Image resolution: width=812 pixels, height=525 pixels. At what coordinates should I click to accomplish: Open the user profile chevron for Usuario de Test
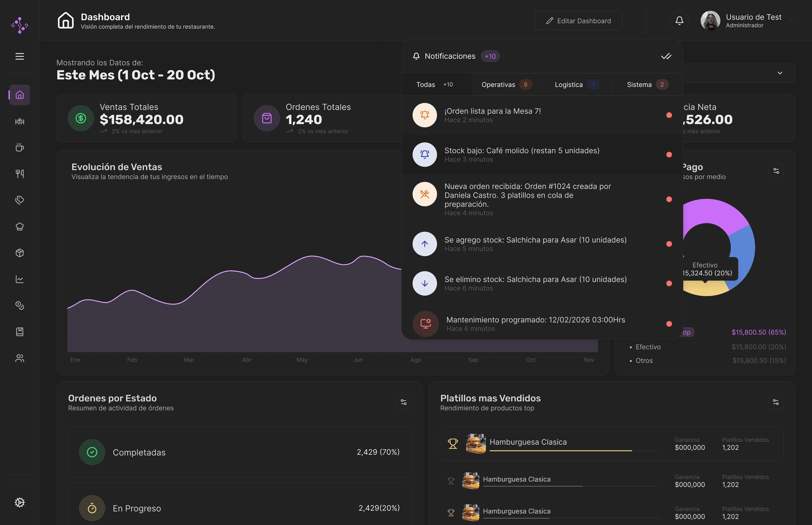click(x=792, y=20)
